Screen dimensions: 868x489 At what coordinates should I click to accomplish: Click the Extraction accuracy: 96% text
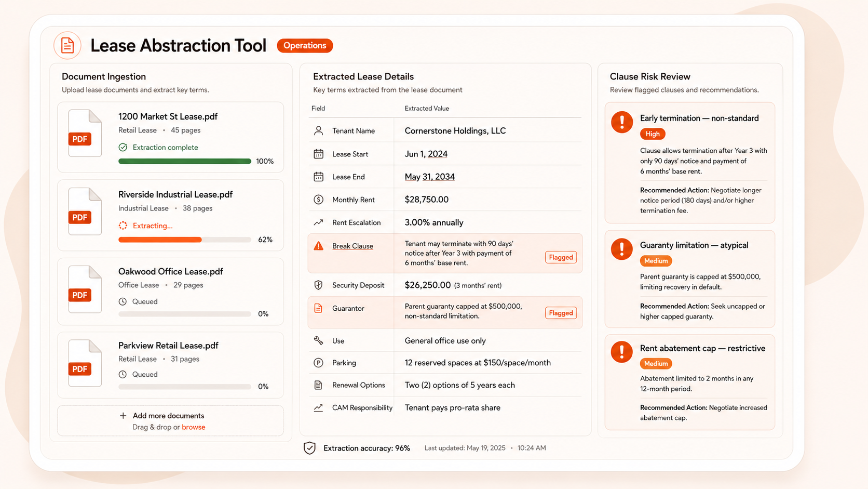[367, 448]
